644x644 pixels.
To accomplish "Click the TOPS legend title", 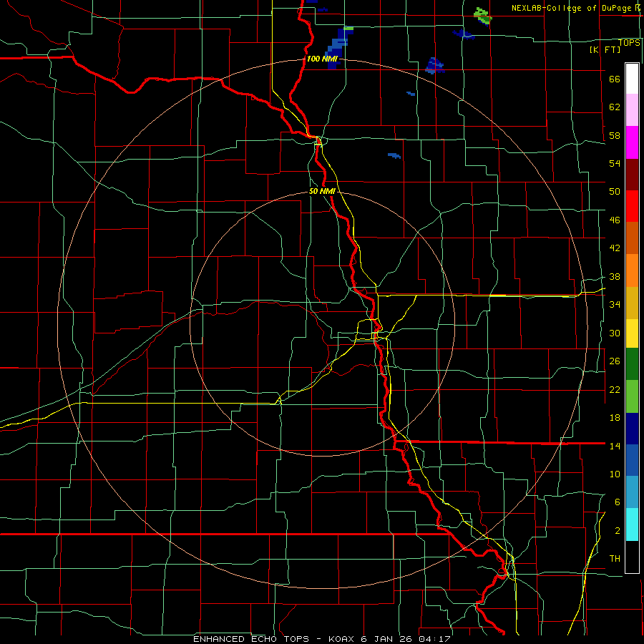I will 629,43.
